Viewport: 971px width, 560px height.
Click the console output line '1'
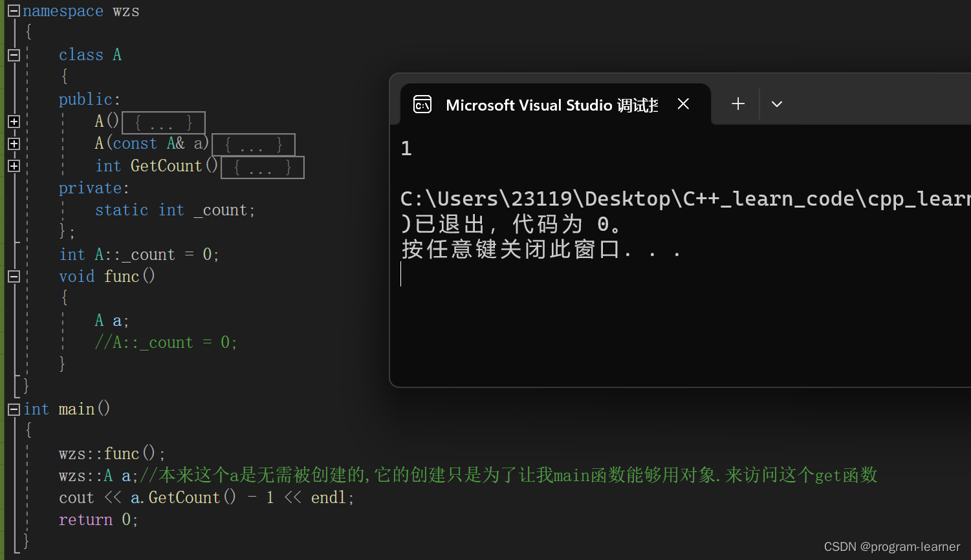tap(406, 149)
